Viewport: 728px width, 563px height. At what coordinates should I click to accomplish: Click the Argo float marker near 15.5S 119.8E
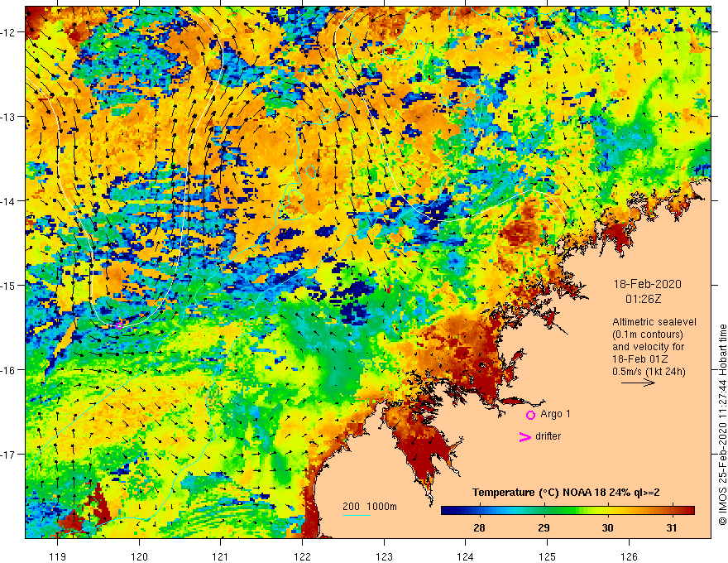coord(119,325)
